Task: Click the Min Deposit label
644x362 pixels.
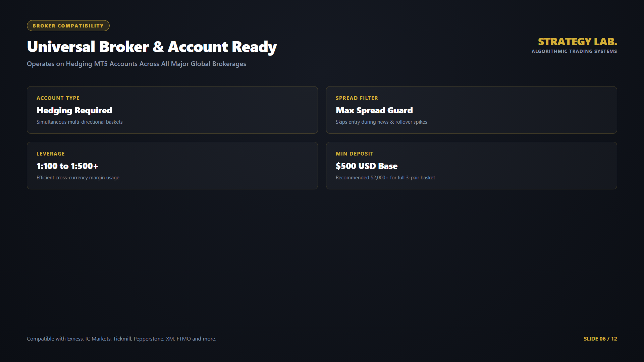Action: (355, 154)
